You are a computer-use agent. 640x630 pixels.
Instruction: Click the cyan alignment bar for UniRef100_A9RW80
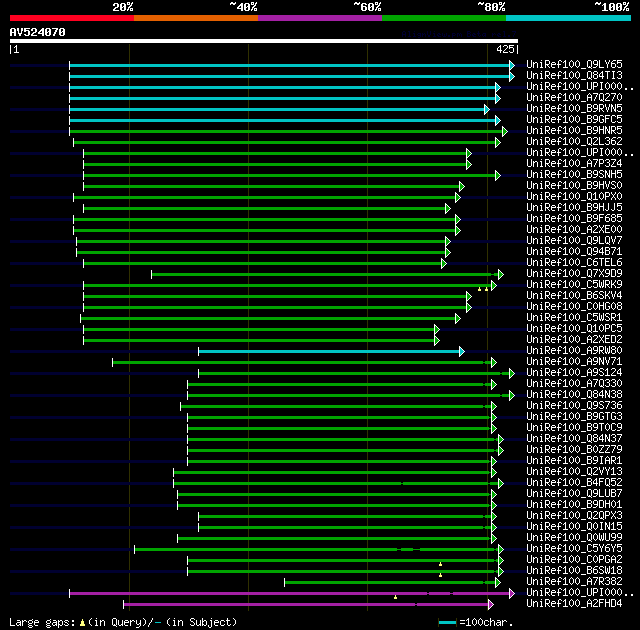point(330,351)
